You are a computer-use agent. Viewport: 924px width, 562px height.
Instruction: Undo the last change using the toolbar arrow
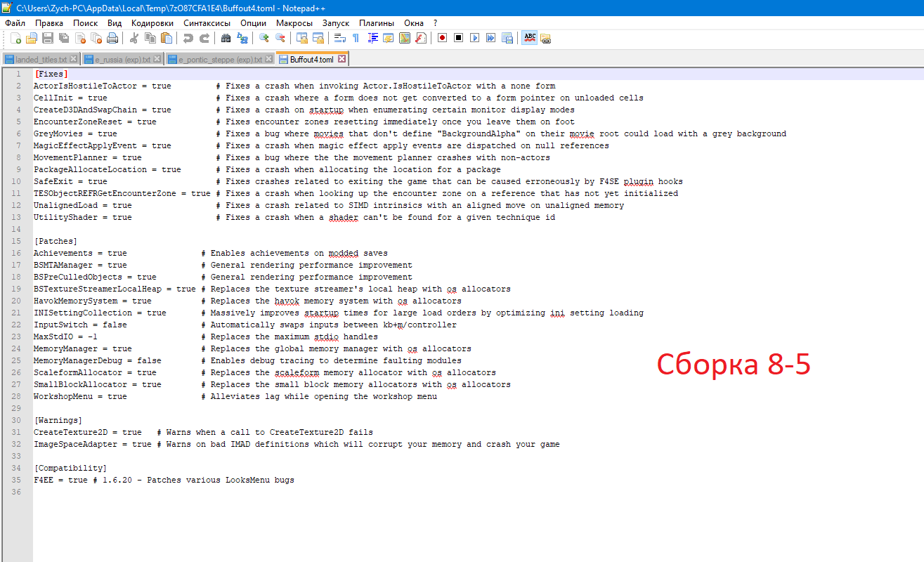[188, 38]
